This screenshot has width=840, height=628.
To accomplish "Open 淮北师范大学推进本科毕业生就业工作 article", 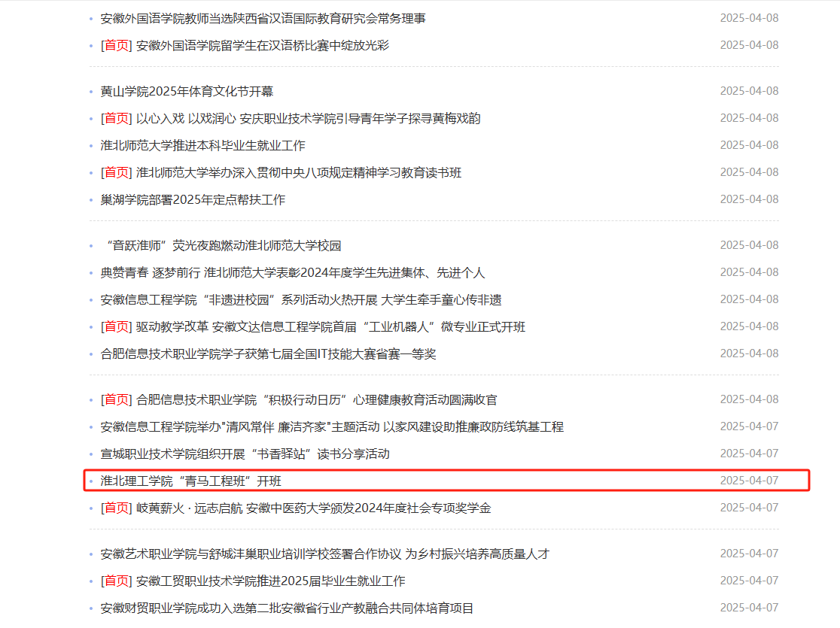I will pos(202,146).
